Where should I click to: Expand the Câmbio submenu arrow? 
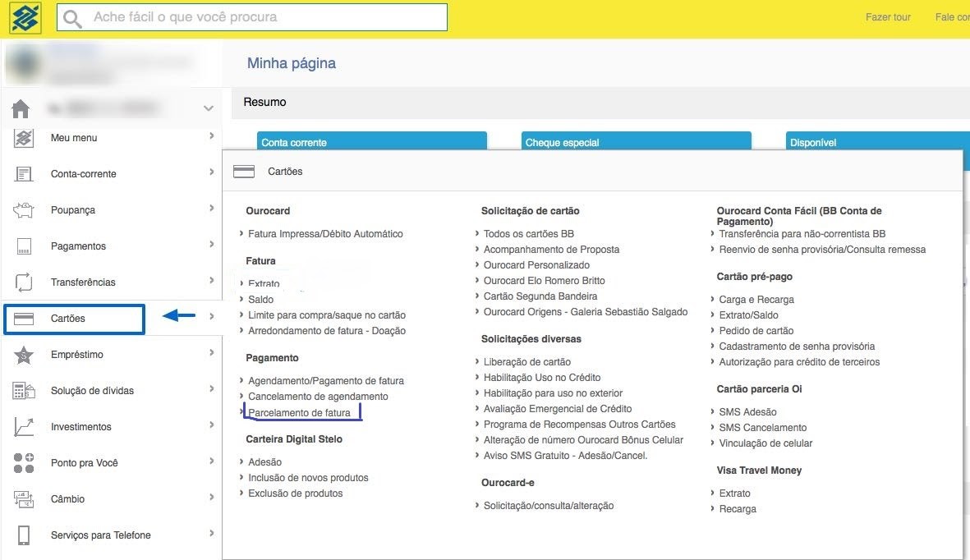pyautogui.click(x=212, y=497)
